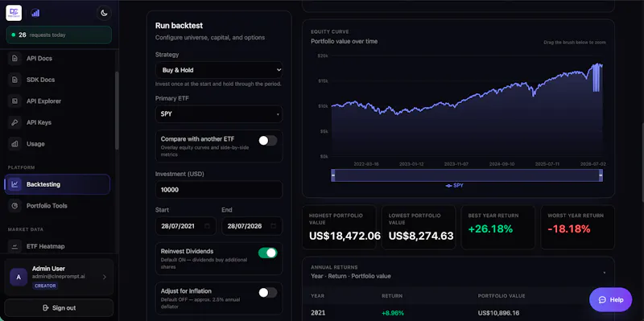Click the Help chat bubble icon
Screen dimensions: 644x321
tap(602, 299)
